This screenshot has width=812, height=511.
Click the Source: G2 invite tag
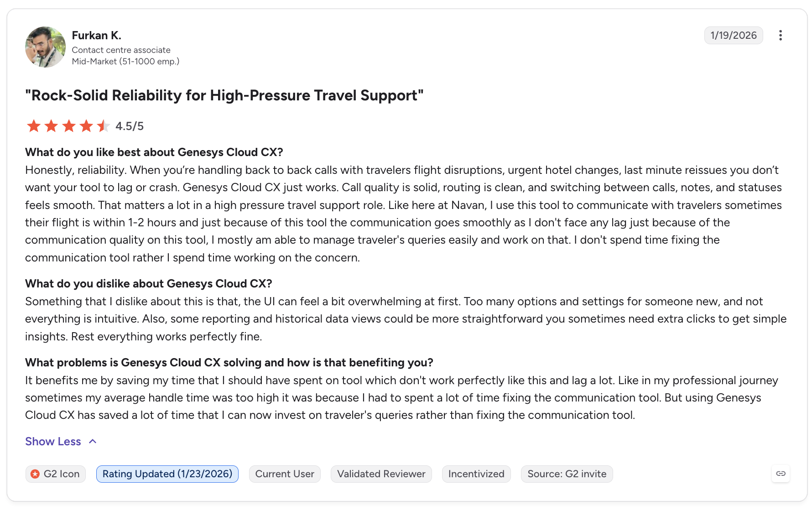coord(567,474)
